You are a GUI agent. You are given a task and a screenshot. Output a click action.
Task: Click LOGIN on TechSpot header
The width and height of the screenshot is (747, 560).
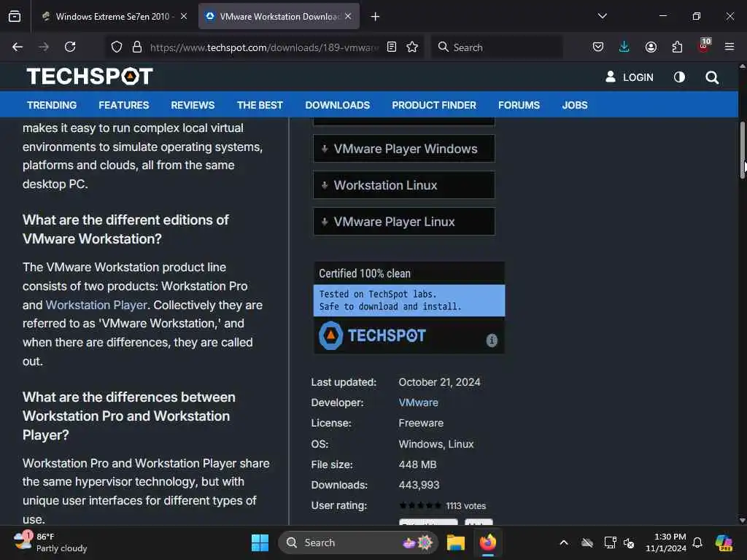click(630, 77)
